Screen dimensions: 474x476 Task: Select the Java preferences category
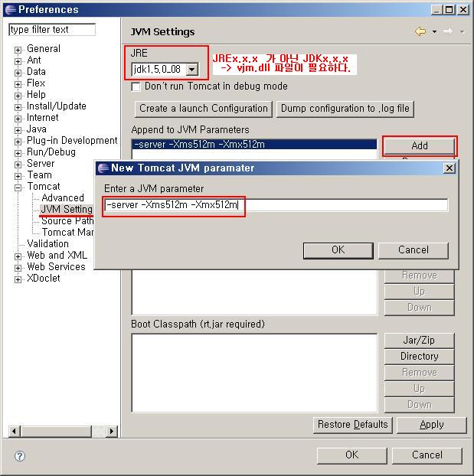(37, 129)
